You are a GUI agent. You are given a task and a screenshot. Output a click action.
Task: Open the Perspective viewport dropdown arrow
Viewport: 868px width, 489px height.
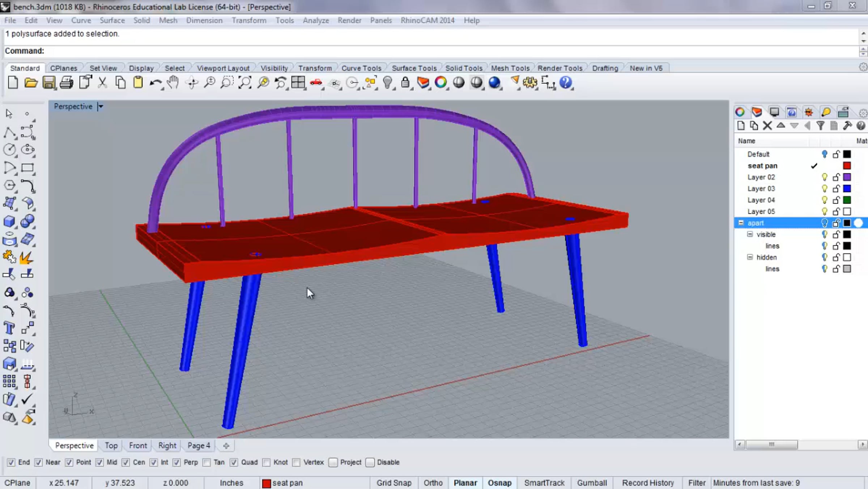tap(101, 106)
